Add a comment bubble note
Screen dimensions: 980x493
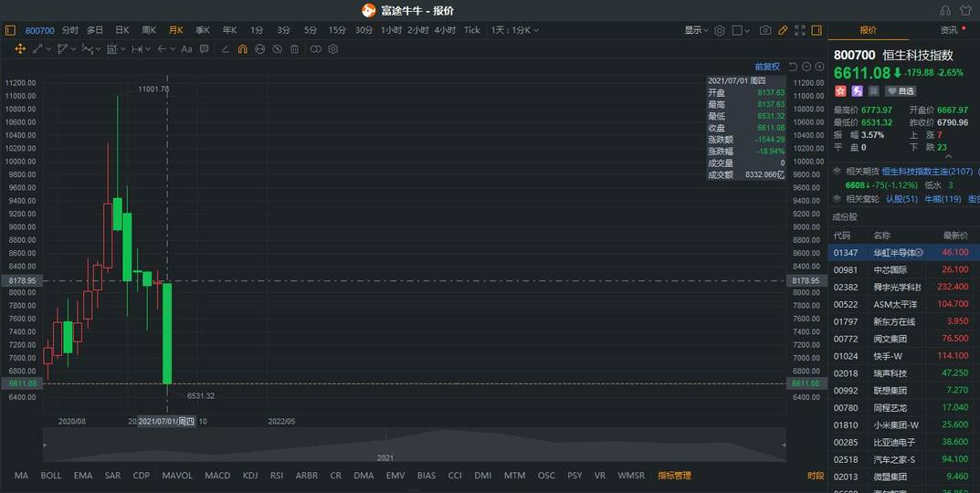tap(205, 48)
